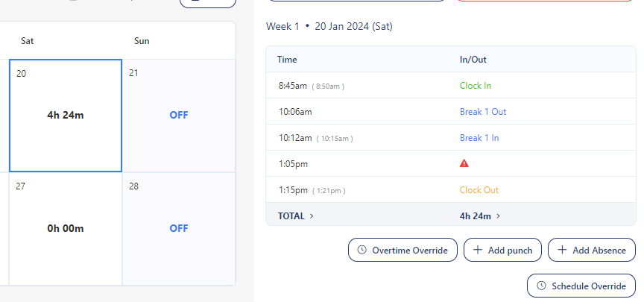This screenshot has width=644, height=302.
Task: Click the plus icon beside Add punch
Action: (478, 251)
